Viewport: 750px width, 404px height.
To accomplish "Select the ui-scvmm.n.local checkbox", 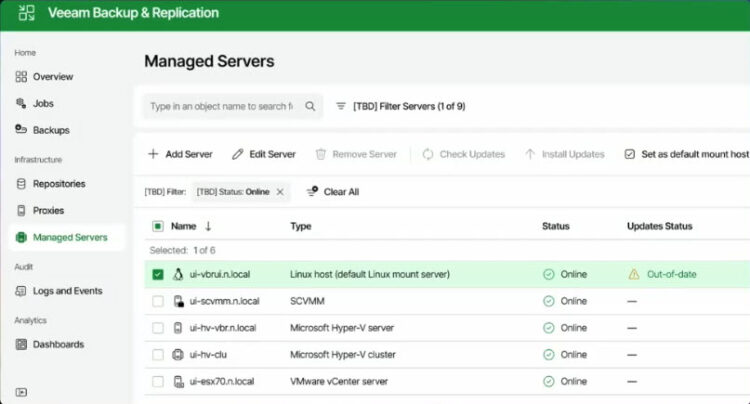I will (x=158, y=301).
